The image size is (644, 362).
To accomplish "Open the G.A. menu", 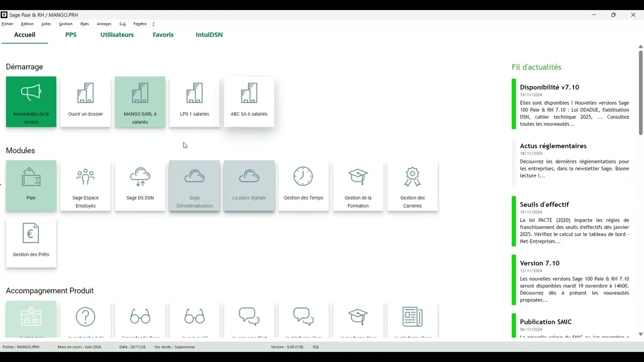I will coord(123,24).
